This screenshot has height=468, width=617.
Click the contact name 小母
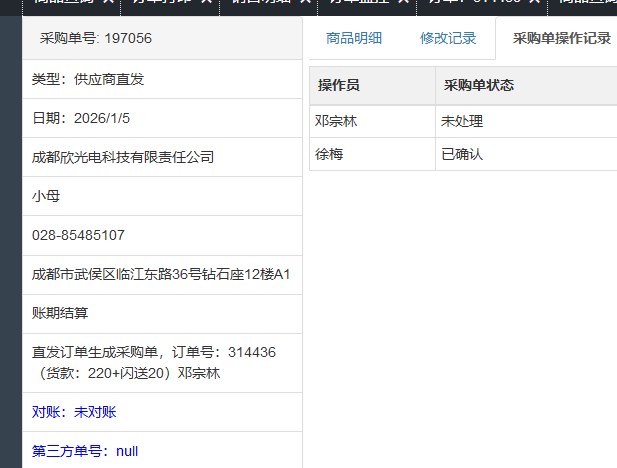click(x=46, y=196)
